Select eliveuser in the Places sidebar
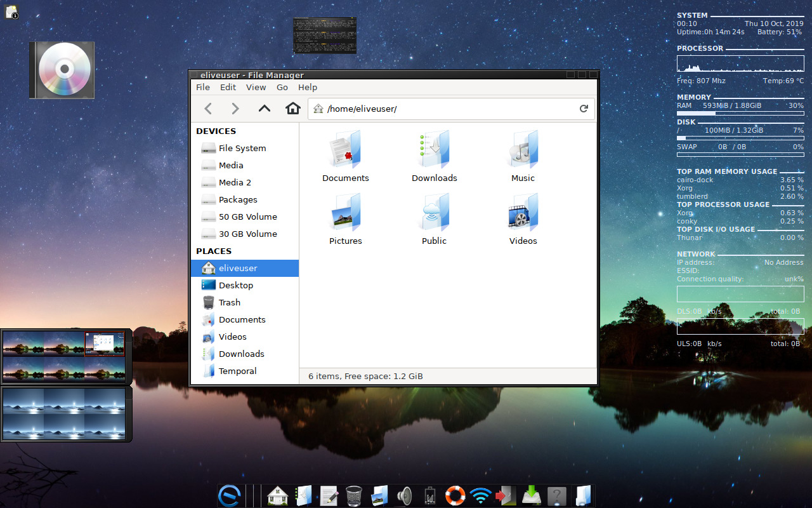Image resolution: width=812 pixels, height=508 pixels. pyautogui.click(x=245, y=268)
